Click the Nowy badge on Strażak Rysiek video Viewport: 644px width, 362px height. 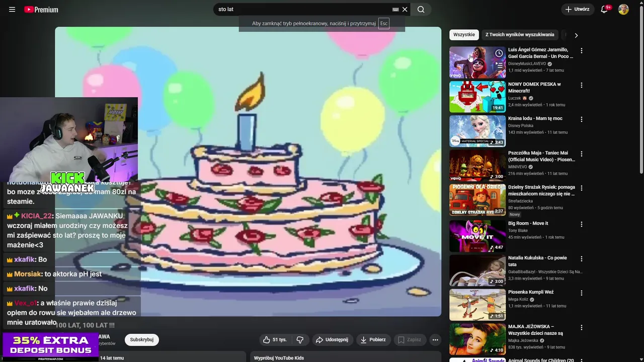point(515,215)
